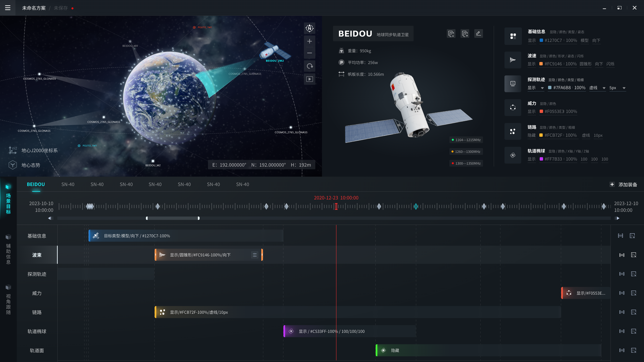Open the hamburger menu

click(8, 8)
